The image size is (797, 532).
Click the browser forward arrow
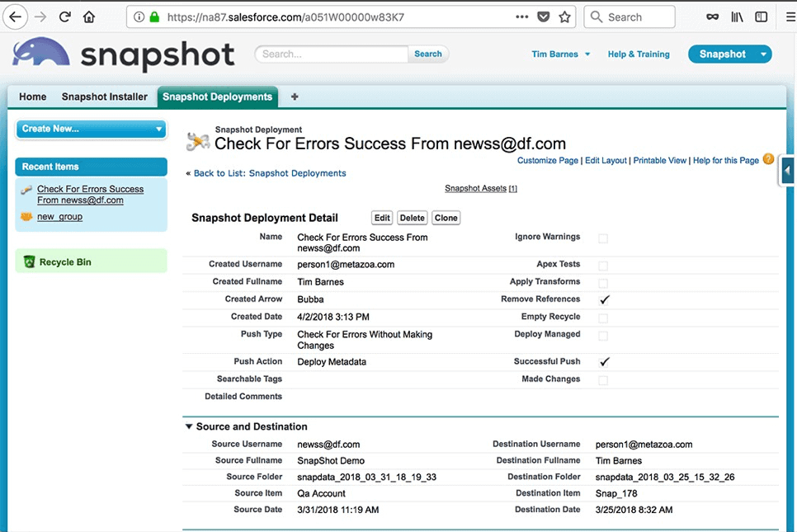[x=40, y=17]
